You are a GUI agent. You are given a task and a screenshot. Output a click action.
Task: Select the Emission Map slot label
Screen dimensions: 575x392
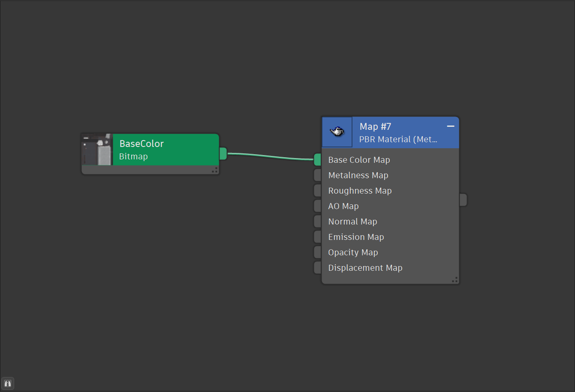(356, 237)
